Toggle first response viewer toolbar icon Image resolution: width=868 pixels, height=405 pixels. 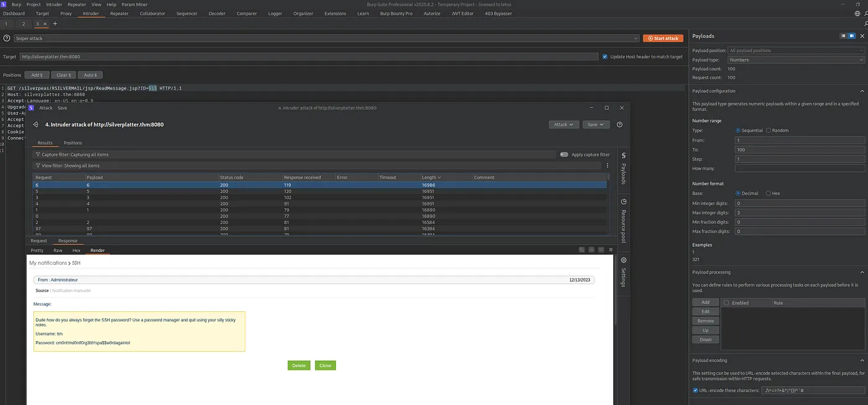click(x=582, y=250)
